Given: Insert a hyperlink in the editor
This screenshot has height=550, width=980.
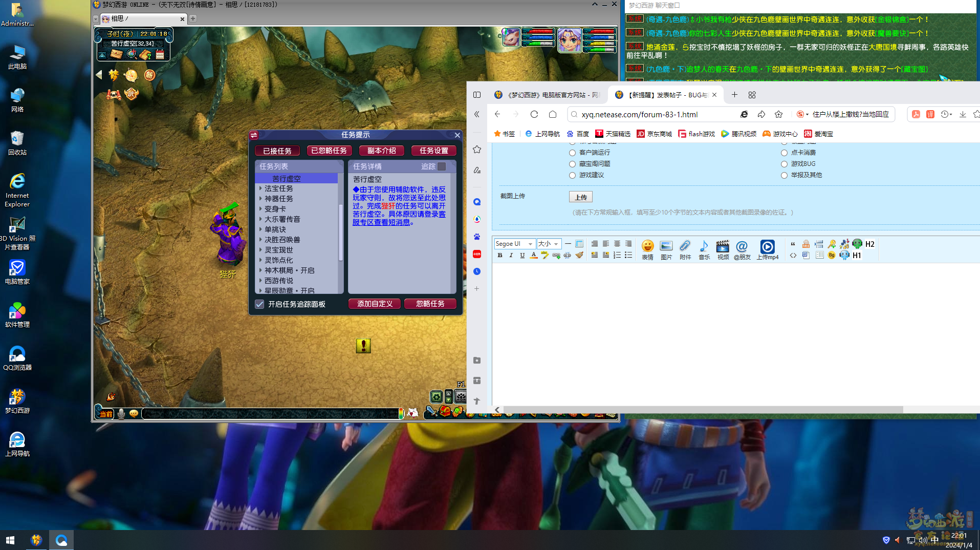Looking at the screenshot, I should (556, 255).
